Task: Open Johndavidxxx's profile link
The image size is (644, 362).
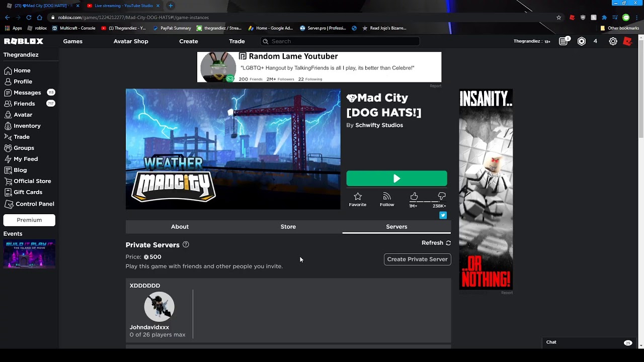Action: [x=149, y=327]
